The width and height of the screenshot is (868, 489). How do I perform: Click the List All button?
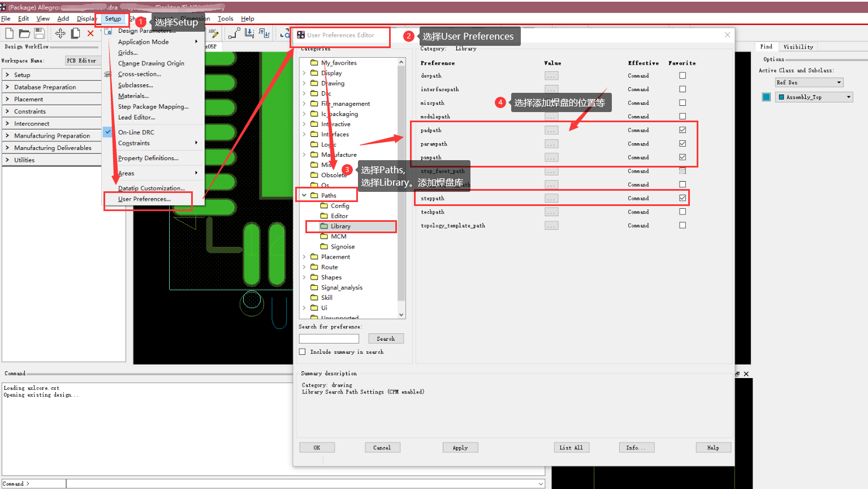[571, 447]
